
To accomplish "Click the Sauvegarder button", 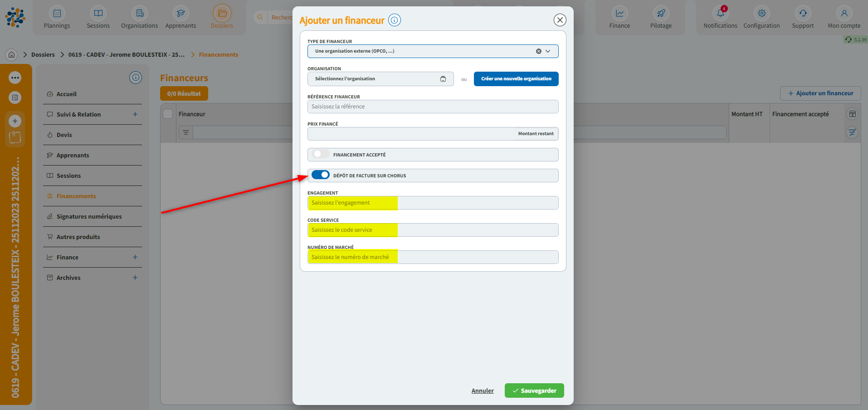I will pos(534,390).
